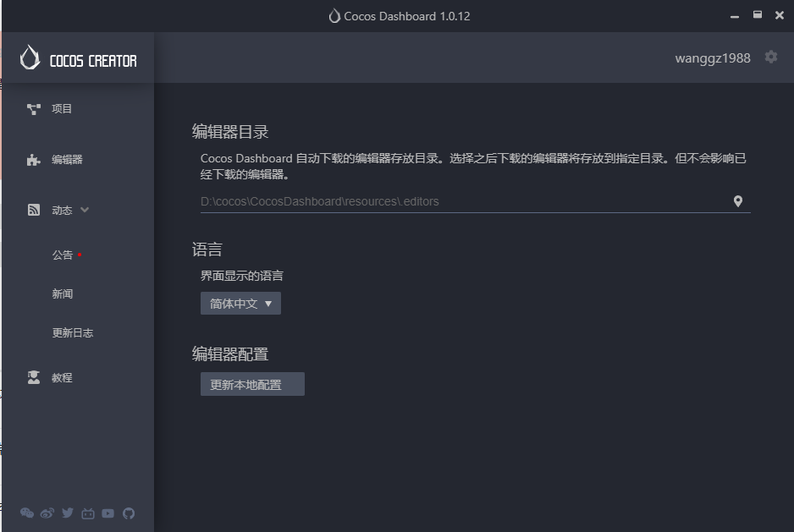Open 更新日志 changelog submenu item
Image resolution: width=794 pixels, height=532 pixels.
pos(73,332)
